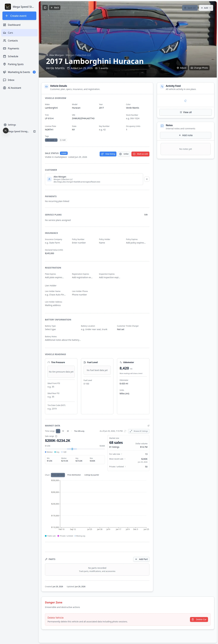Open the Spot: A1 parking spot badge

click(190, 8)
